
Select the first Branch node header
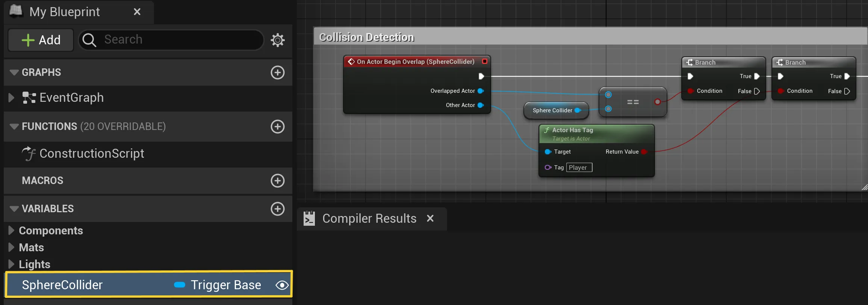point(723,62)
